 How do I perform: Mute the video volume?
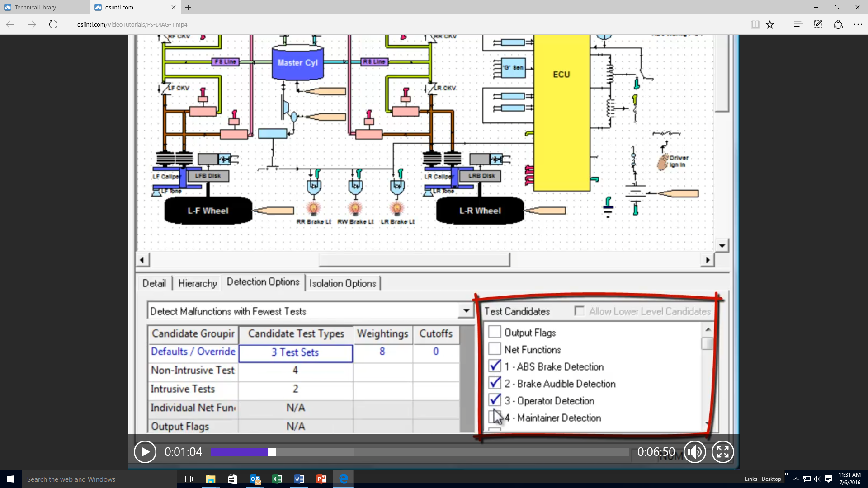tap(694, 452)
